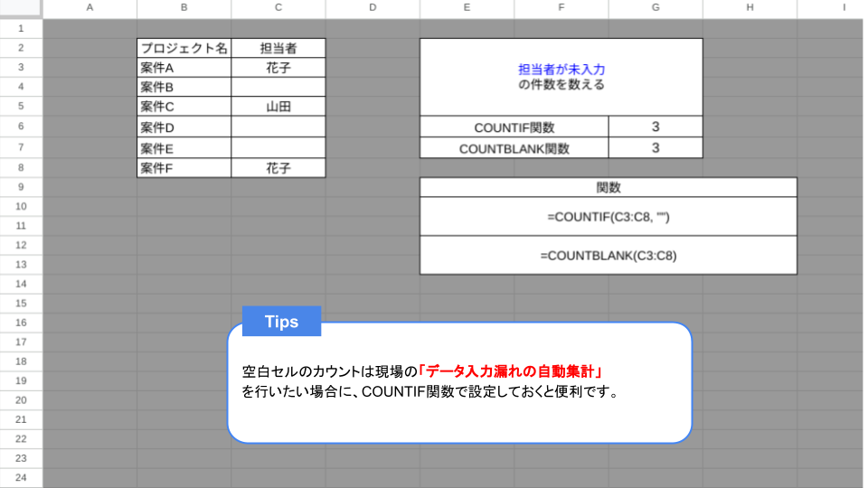The width and height of the screenshot is (868, 488).
Task: Select the COUNTBLANK result value 3
Action: 656,147
